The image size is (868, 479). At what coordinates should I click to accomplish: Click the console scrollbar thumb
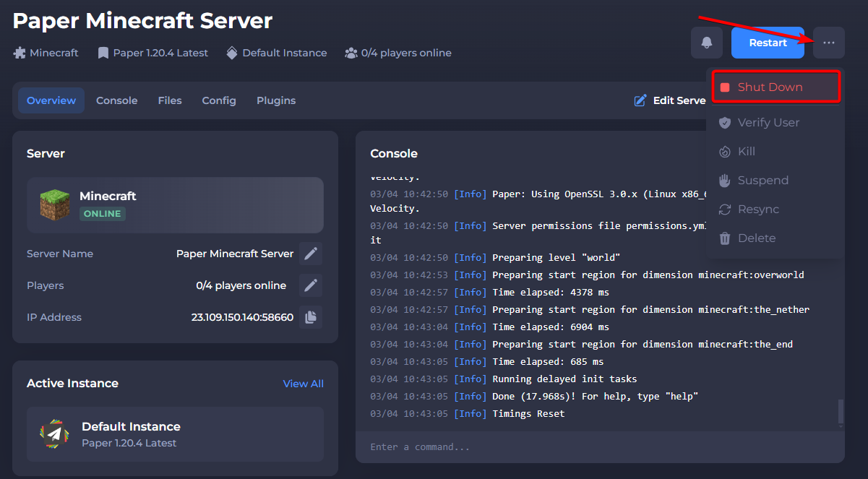pos(841,412)
